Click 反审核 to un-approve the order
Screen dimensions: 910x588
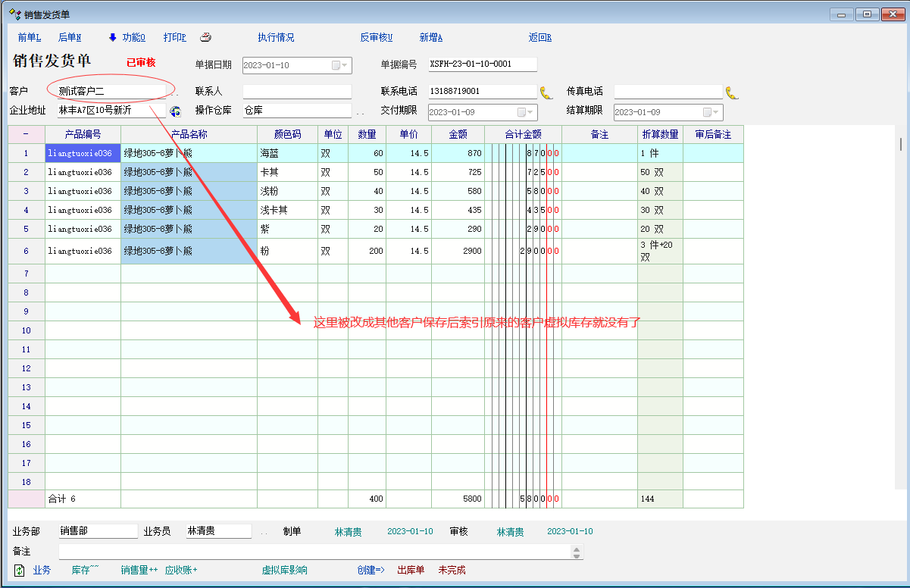(376, 37)
